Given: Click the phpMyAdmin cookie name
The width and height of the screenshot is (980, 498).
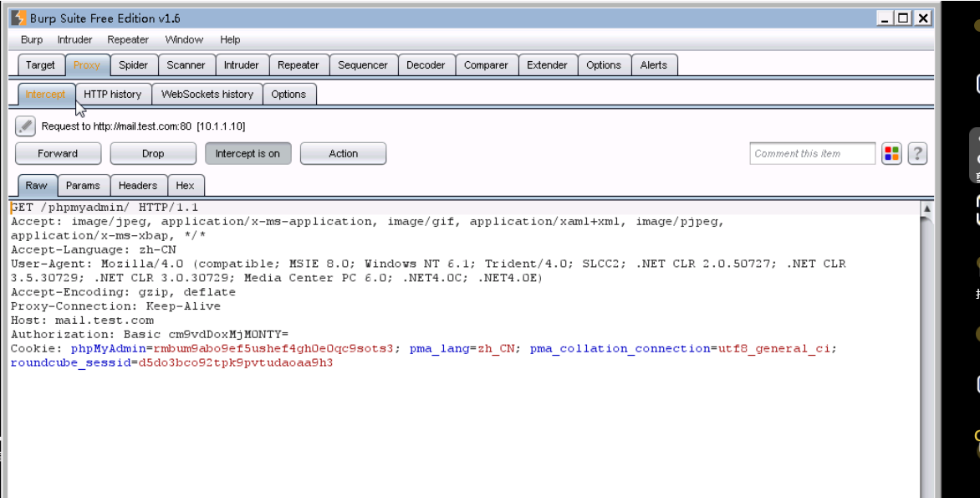Looking at the screenshot, I should tap(108, 348).
